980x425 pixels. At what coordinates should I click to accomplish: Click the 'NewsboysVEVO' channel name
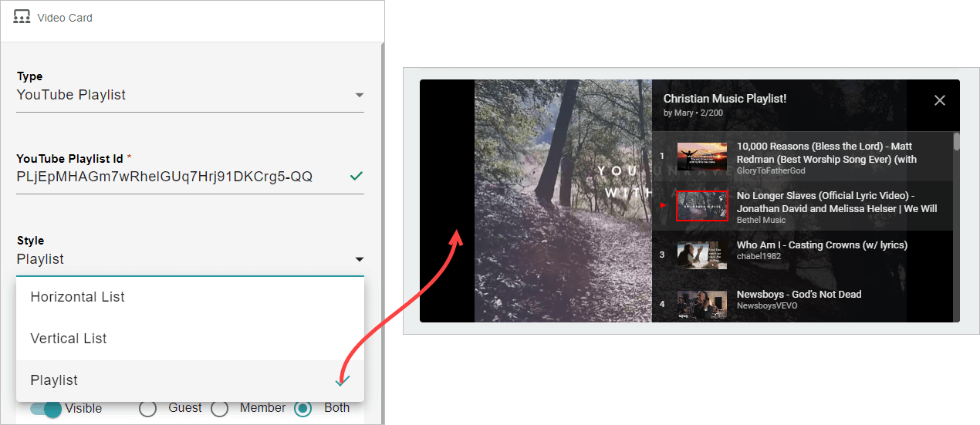coord(767,305)
